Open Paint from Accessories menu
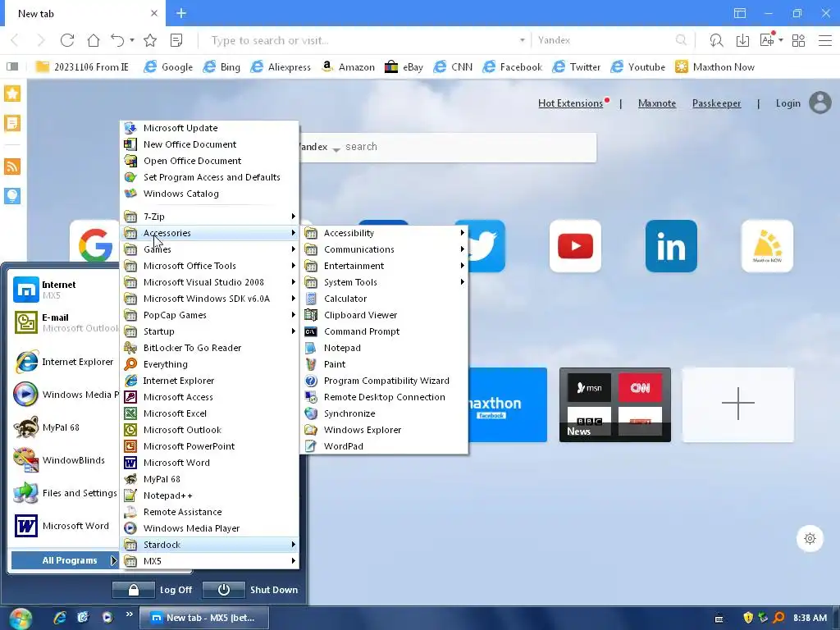Screen dimensions: 840x630 point(384,364)
